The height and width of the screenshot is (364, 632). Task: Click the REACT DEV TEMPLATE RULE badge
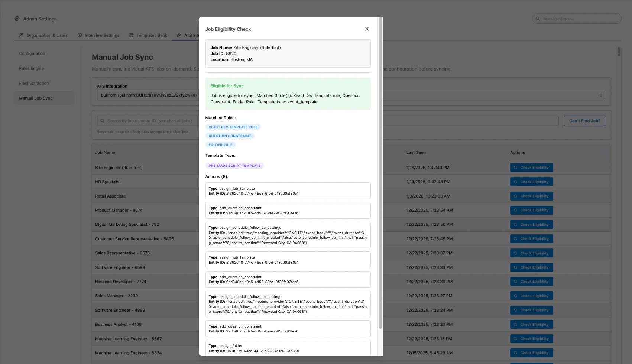pos(233,127)
